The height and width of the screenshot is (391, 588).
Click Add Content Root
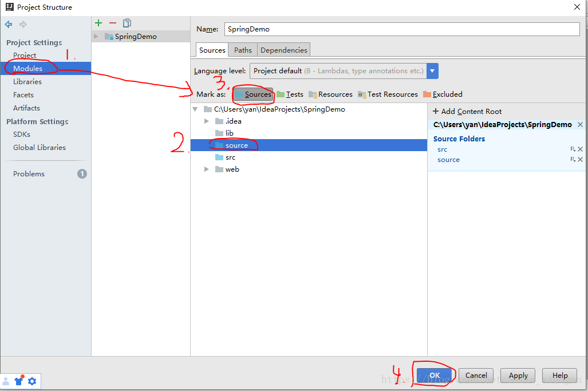(467, 111)
